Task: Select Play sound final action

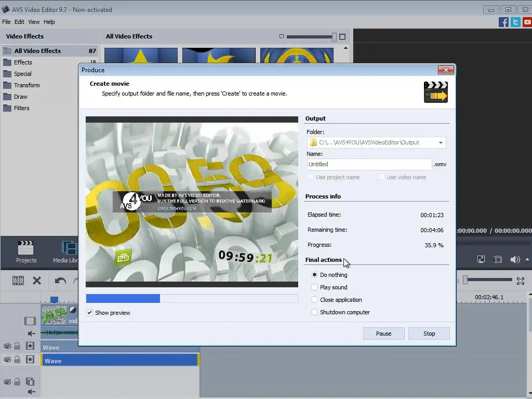Action: 314,287
